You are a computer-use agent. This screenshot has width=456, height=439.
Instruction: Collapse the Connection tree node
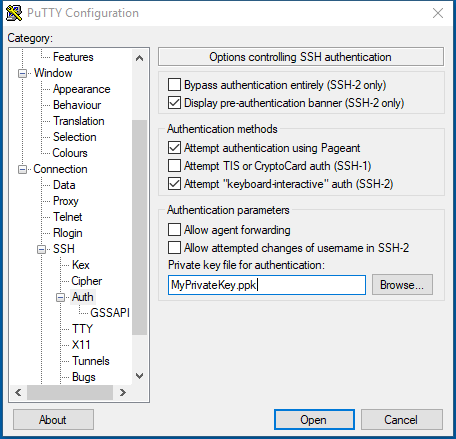click(x=22, y=169)
